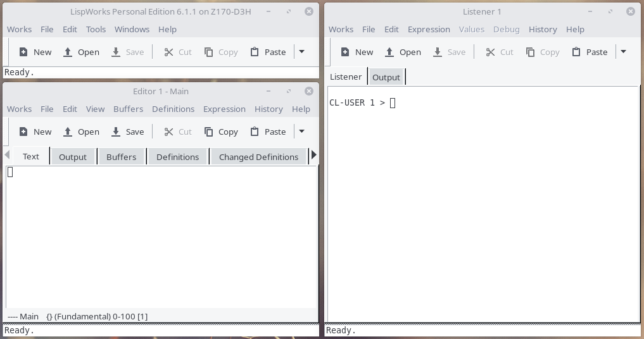Click in the Editor 1 text area
The height and width of the screenshot is (339, 644).
161,237
